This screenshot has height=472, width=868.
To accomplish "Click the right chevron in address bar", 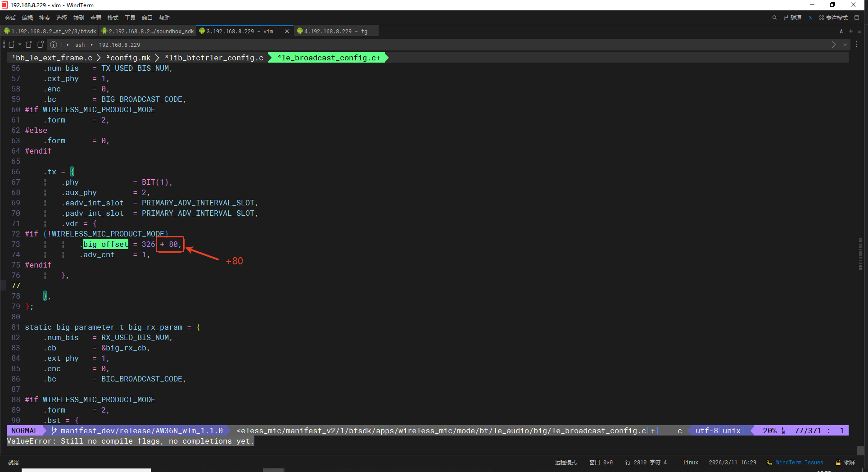I will tap(834, 45).
